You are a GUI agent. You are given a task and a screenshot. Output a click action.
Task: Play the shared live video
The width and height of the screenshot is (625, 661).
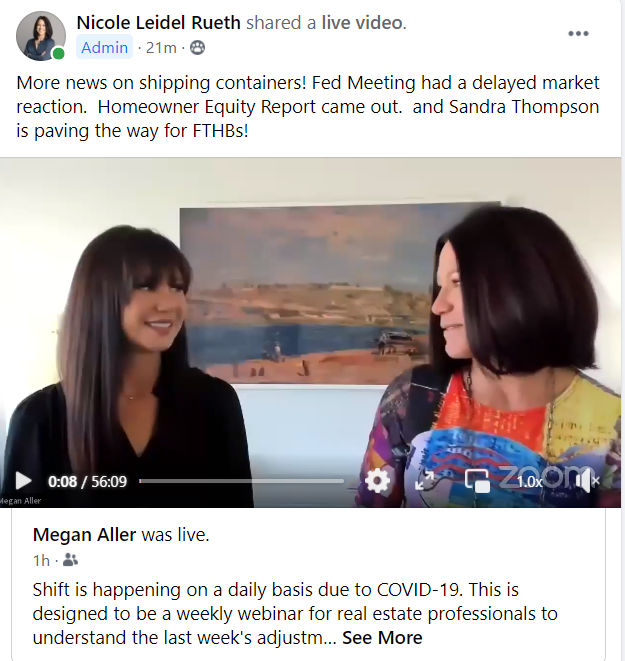[x=23, y=481]
